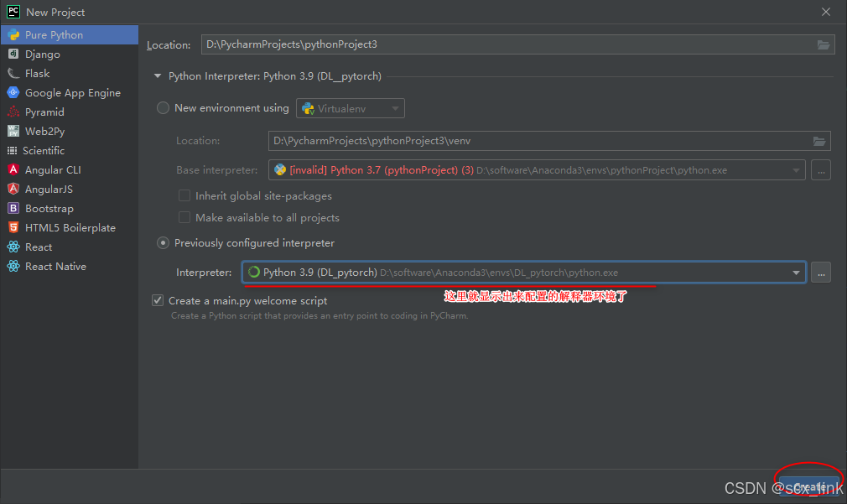The image size is (847, 504).
Task: Click the Python Interpreter: Python 3.9 header text
Action: (x=275, y=76)
